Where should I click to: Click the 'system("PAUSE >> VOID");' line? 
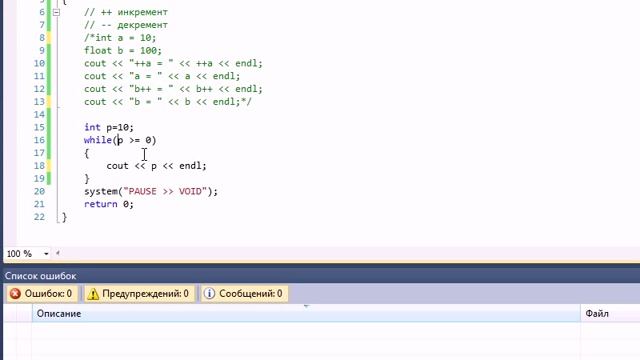pyautogui.click(x=151, y=191)
